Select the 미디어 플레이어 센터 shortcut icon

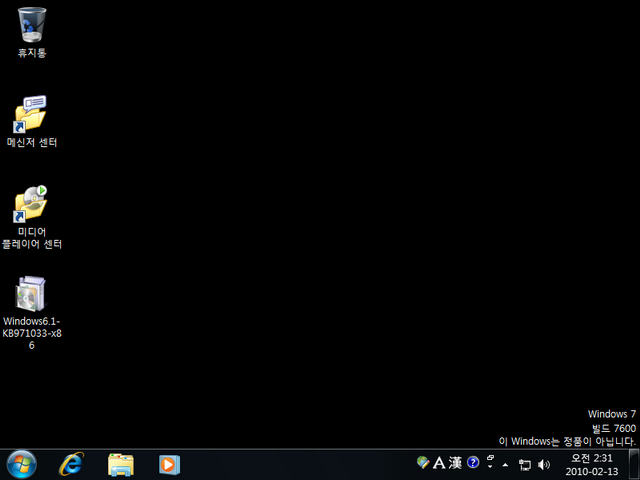pyautogui.click(x=31, y=204)
